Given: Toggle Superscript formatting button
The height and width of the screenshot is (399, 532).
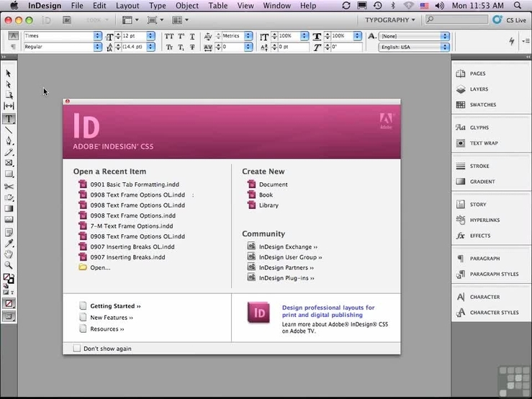Looking at the screenshot, I should click(181, 36).
